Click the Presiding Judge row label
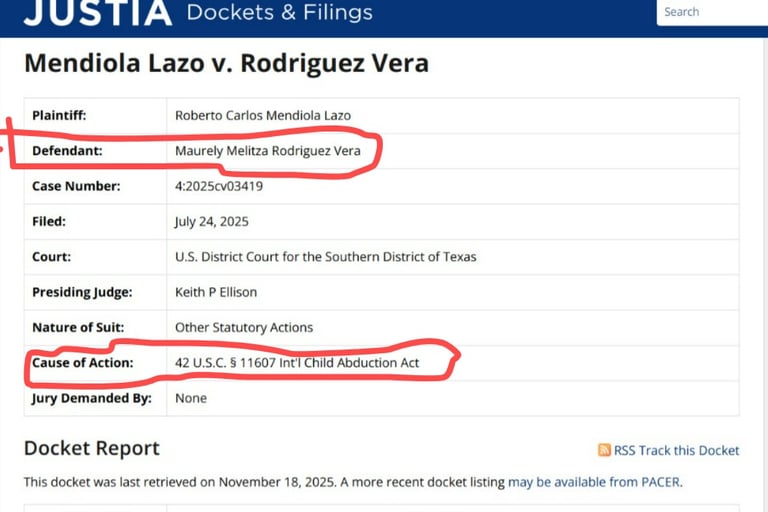Screen dimensions: 768x512 point(82,293)
